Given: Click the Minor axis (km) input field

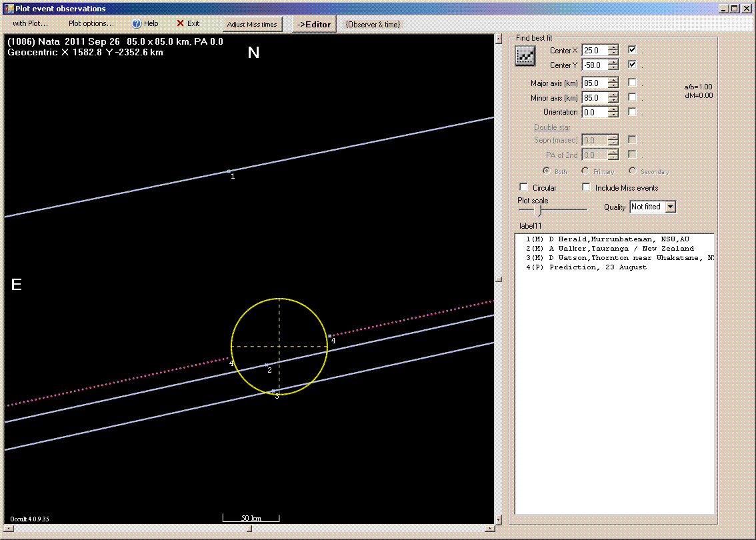Looking at the screenshot, I should (595, 97).
